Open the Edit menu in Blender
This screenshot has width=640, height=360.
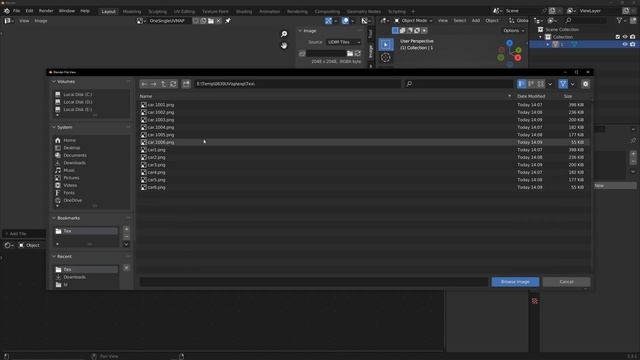29,11
